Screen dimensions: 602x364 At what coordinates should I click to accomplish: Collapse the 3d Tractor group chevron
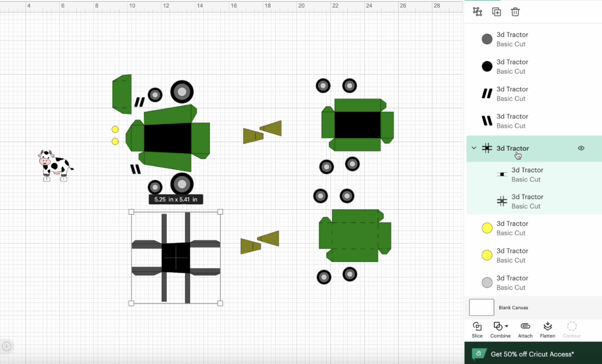click(474, 148)
